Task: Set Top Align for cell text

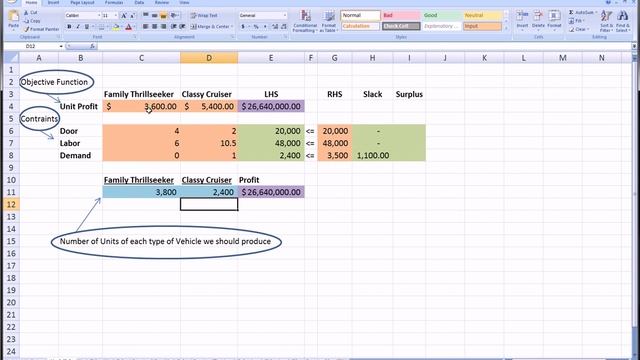Action: (x=146, y=16)
